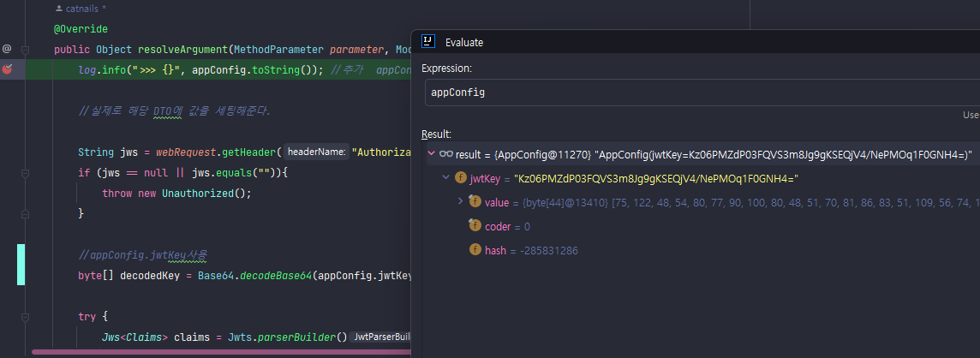This screenshot has width=980, height=358.
Task: Click the MethodParameter type name
Action: [278, 50]
